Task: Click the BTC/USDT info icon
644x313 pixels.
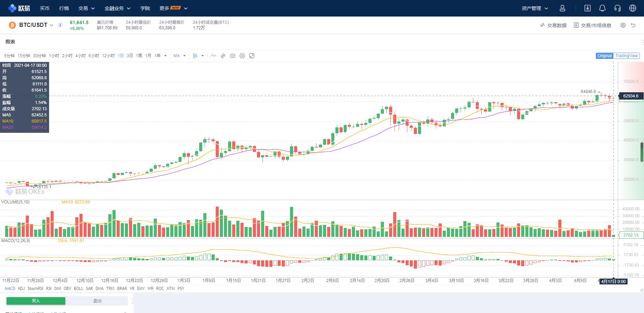Action: [x=60, y=25]
